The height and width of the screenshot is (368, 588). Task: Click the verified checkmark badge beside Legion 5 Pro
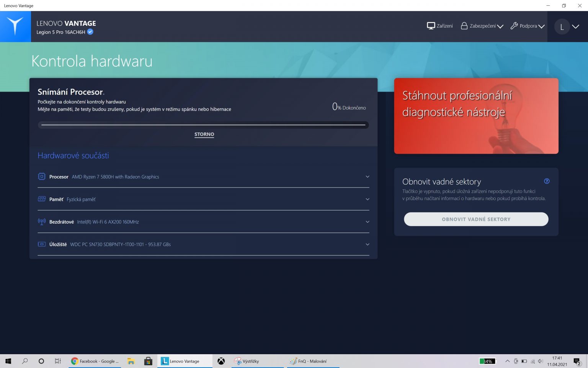coord(90,32)
